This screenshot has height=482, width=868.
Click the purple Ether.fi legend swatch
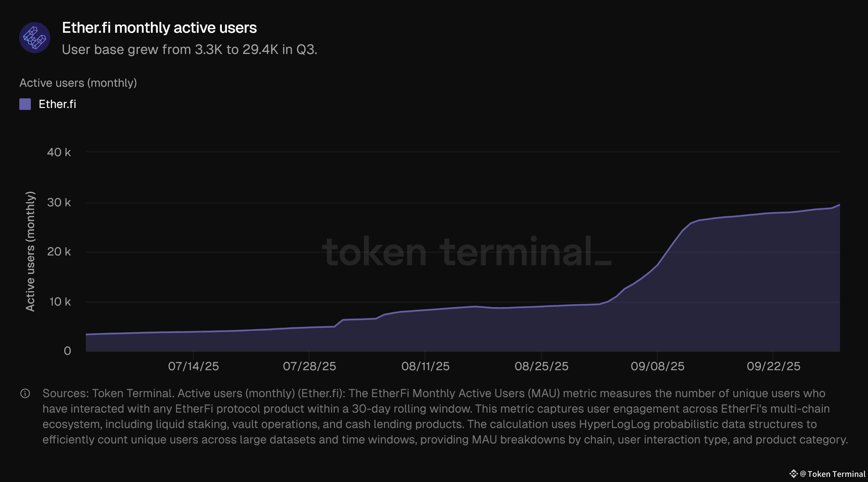click(25, 104)
